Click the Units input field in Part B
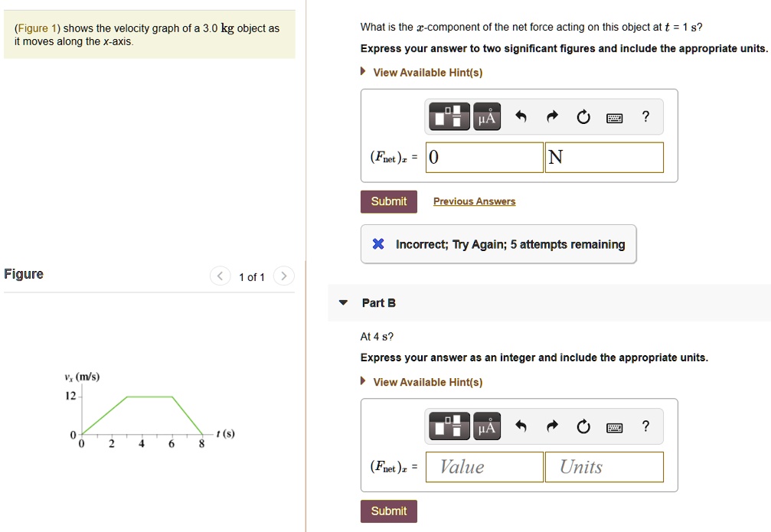The width and height of the screenshot is (771, 532). [x=603, y=467]
